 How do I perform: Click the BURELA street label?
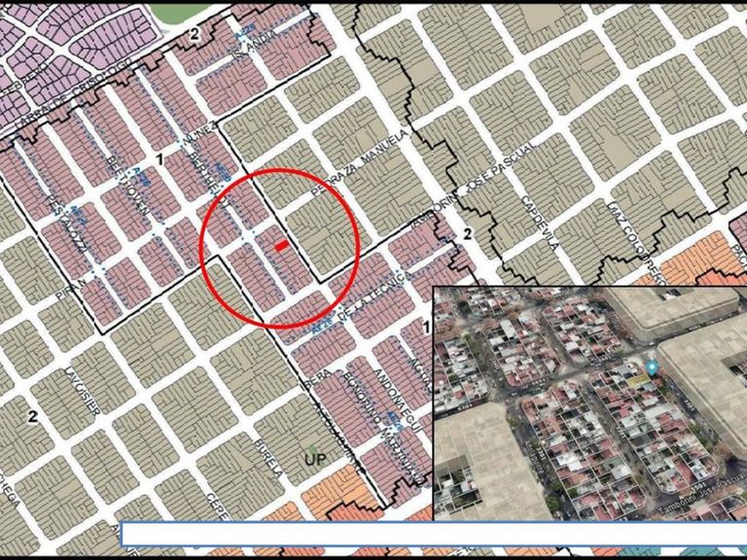click(269, 458)
